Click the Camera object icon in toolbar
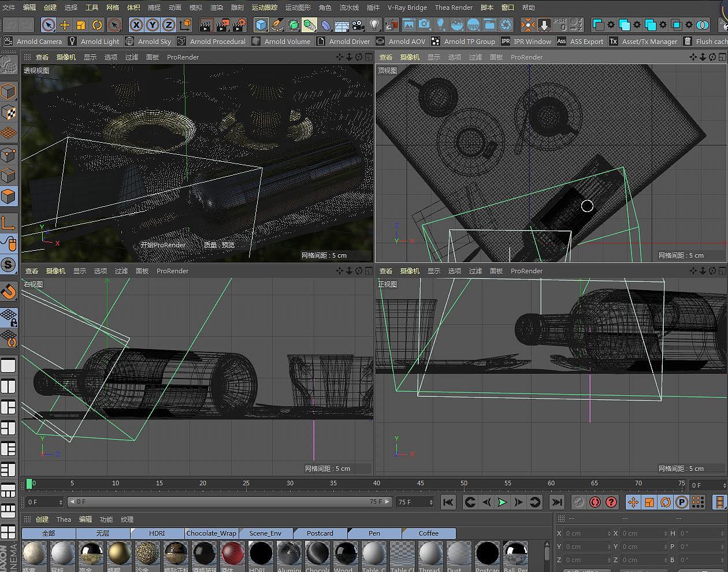The image size is (728, 572). (x=358, y=25)
